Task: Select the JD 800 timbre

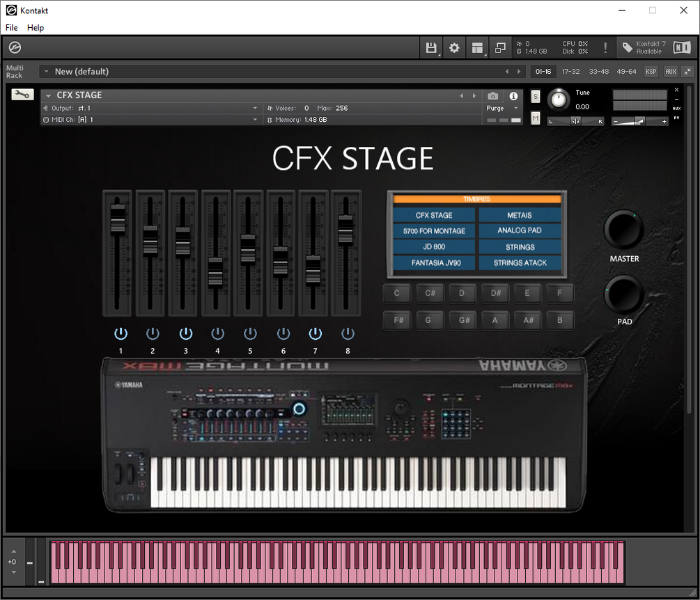Action: (434, 246)
